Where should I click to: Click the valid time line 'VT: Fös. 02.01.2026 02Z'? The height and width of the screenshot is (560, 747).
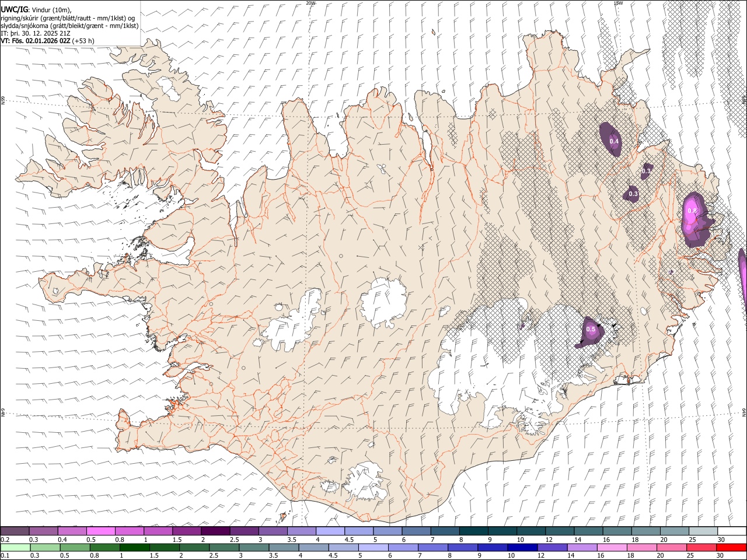(x=36, y=41)
